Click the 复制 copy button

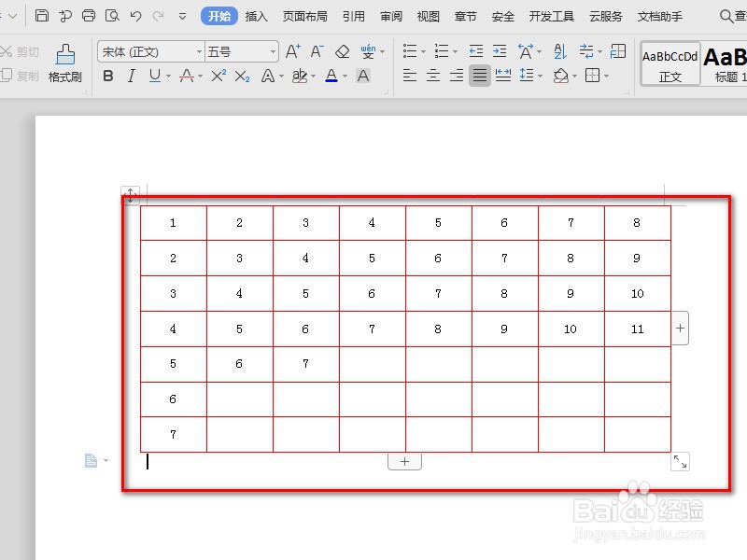(x=20, y=76)
